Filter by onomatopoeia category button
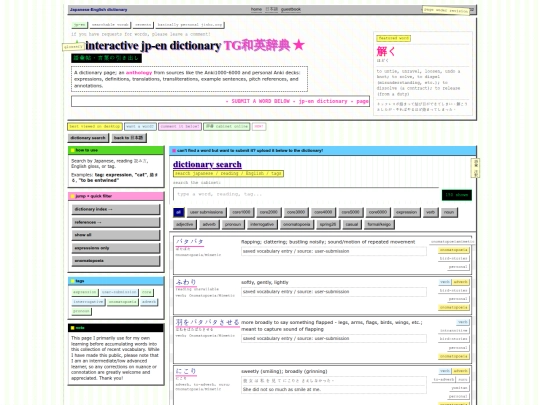 point(297,225)
